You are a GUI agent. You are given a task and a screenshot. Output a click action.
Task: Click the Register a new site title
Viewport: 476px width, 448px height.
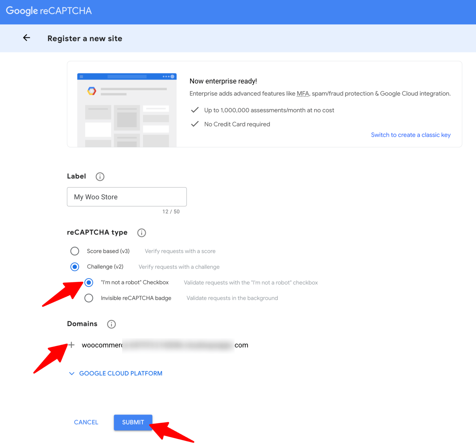85,38
